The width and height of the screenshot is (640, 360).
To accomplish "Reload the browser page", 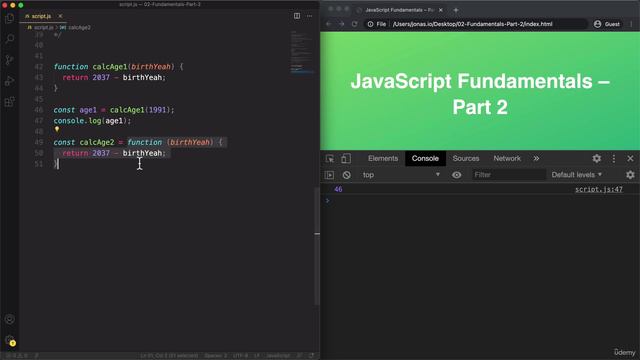I will (354, 24).
